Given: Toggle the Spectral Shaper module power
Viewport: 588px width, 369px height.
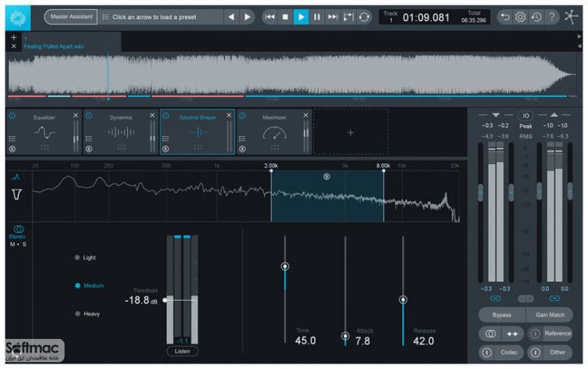Looking at the screenshot, I should pos(165,115).
